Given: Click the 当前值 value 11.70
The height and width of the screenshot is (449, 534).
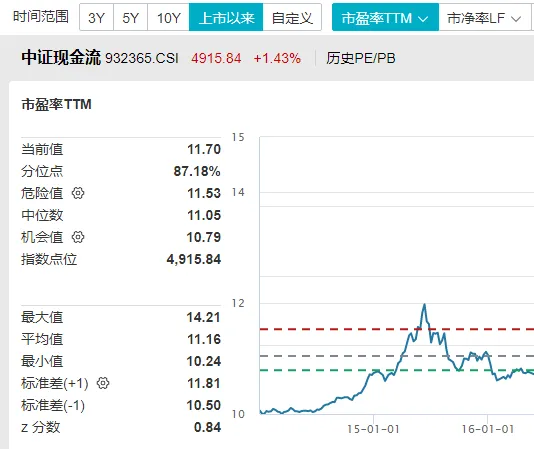Looking at the screenshot, I should point(204,149).
